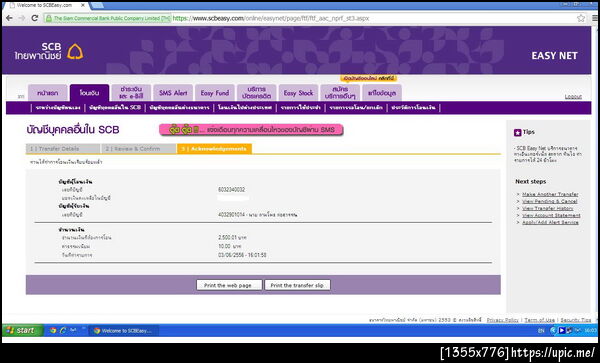Viewport: 600px width, 363px height.
Task: Open the โอนเงิน transfer tab
Action: (x=89, y=93)
